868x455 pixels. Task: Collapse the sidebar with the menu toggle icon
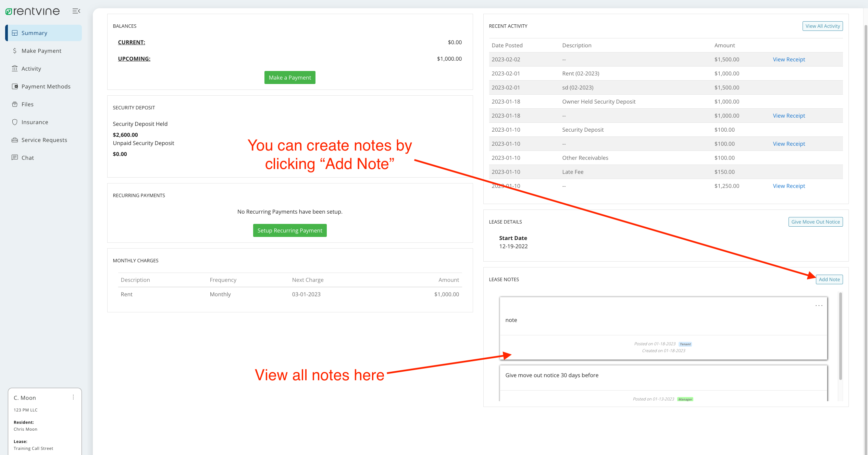(76, 11)
